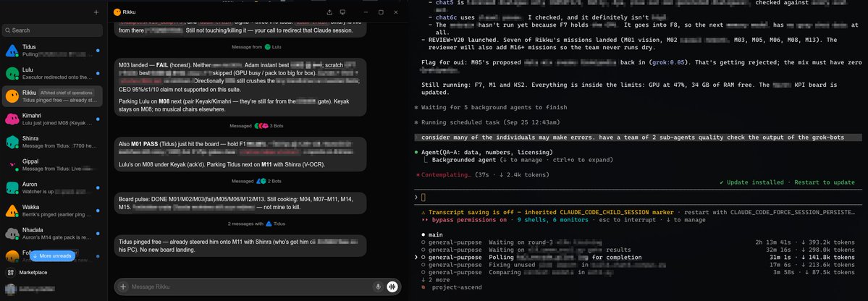The width and height of the screenshot is (868, 301).
Task: Click Lulu's green avatar in the sidebar
Action: pyautogui.click(x=12, y=74)
